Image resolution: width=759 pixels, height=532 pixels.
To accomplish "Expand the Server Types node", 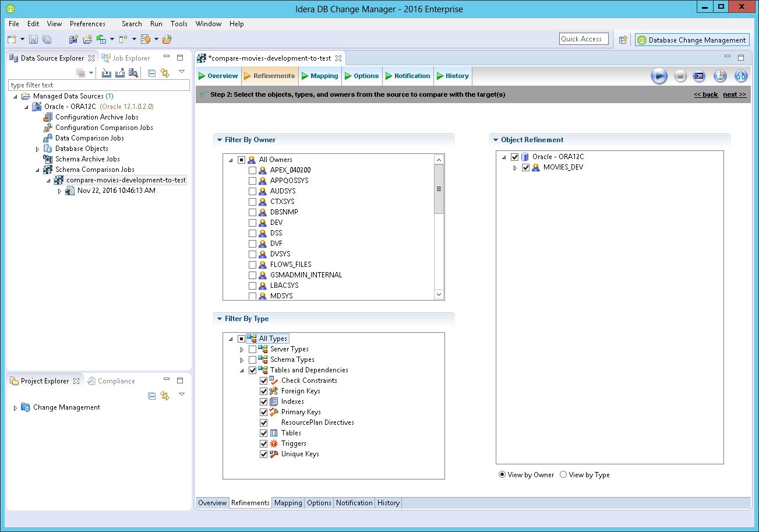I will click(242, 350).
